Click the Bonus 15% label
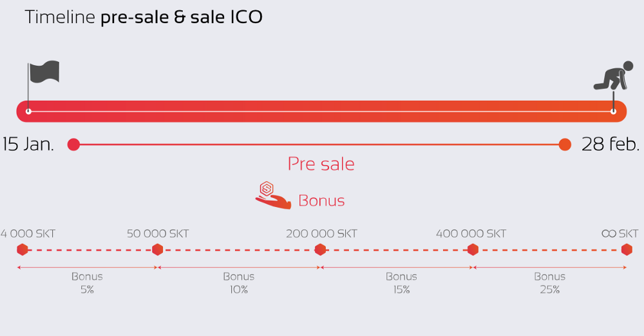The image size is (644, 336). [401, 283]
